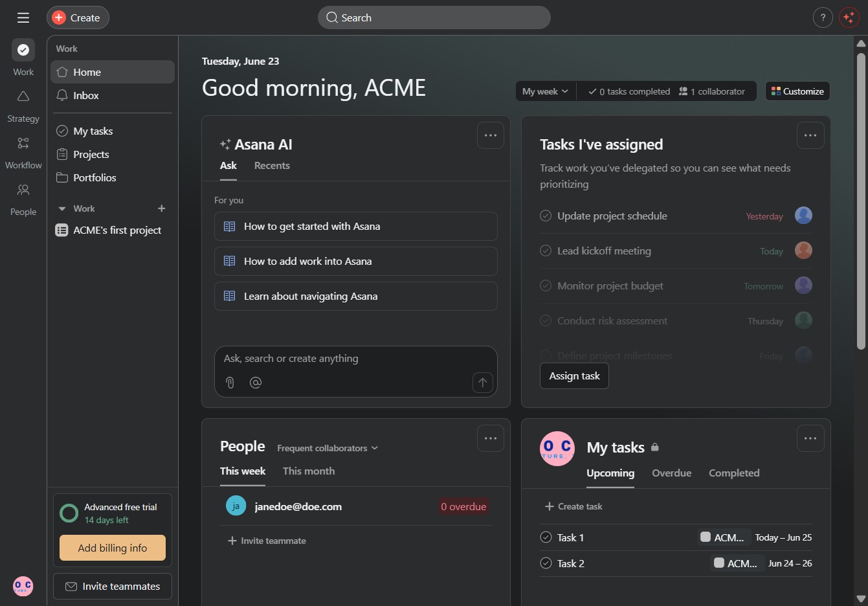Viewport: 868px width, 606px height.
Task: Click Invite teammate in People widget
Action: tap(267, 541)
